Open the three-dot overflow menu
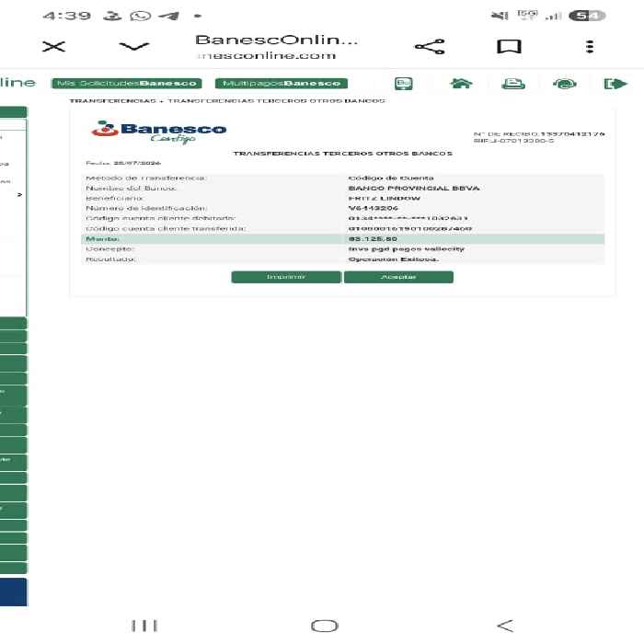644x644 pixels. [x=590, y=46]
